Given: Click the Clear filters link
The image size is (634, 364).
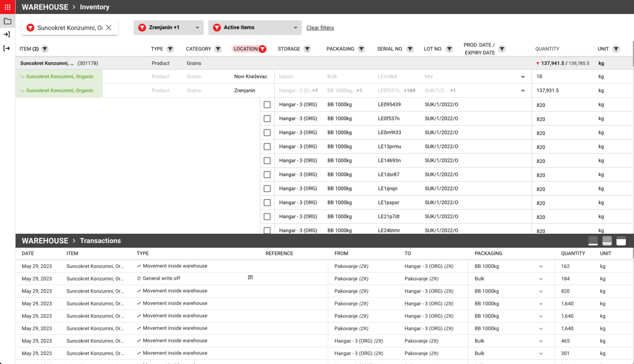Looking at the screenshot, I should coord(320,27).
